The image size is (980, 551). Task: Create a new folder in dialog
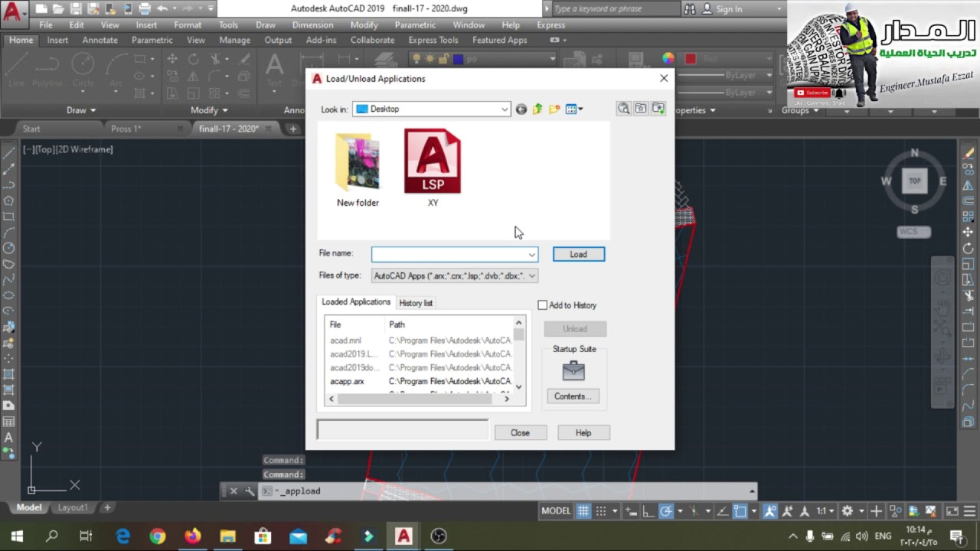pyautogui.click(x=554, y=109)
